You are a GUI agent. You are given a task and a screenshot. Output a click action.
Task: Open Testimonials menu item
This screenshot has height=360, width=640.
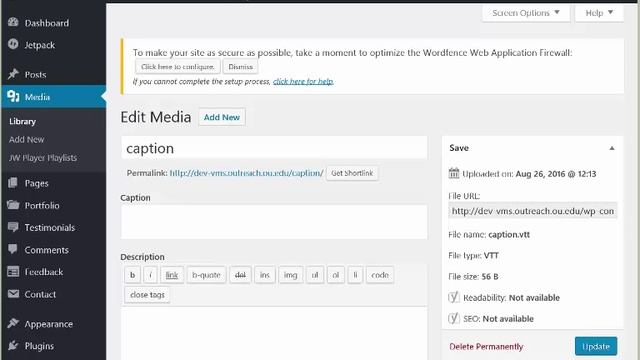tap(49, 227)
